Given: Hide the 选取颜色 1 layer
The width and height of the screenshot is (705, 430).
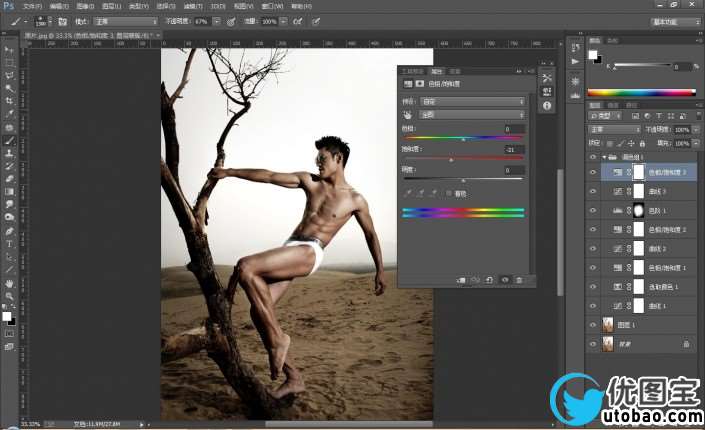Looking at the screenshot, I should [x=593, y=287].
